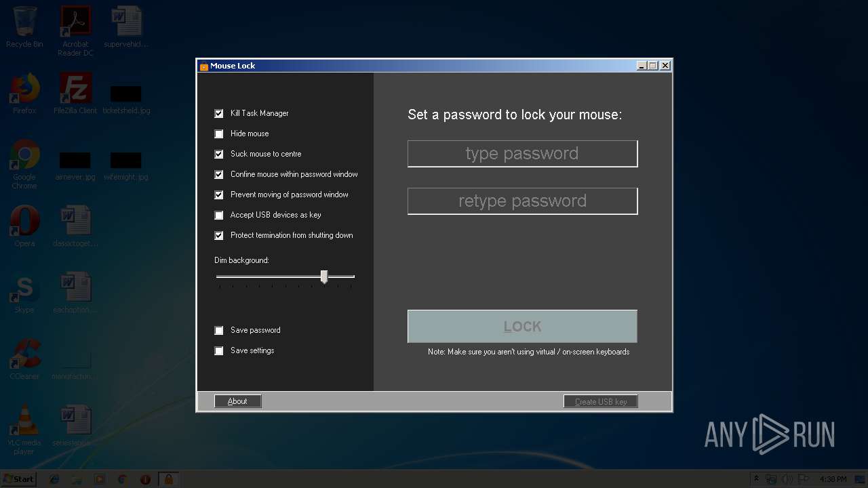The height and width of the screenshot is (488, 868).
Task: Open Windows Explorer from the taskbar
Action: point(77,479)
